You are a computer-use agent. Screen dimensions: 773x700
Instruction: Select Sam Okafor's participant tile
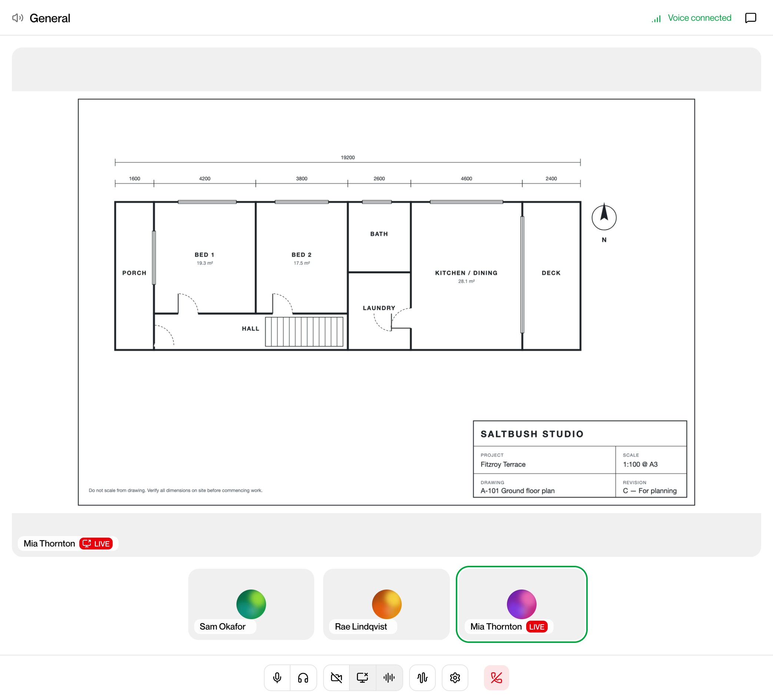click(x=251, y=604)
